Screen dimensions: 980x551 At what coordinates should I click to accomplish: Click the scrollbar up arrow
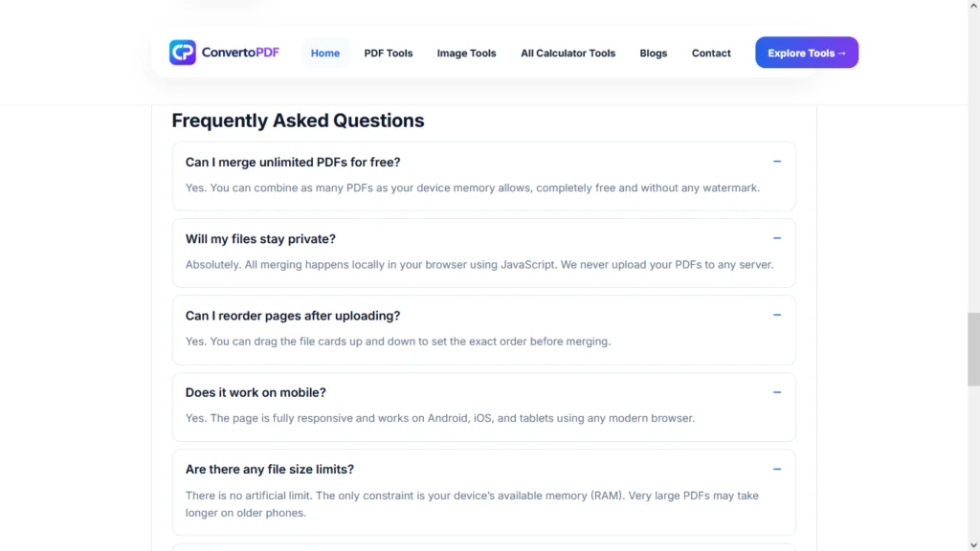973,5
